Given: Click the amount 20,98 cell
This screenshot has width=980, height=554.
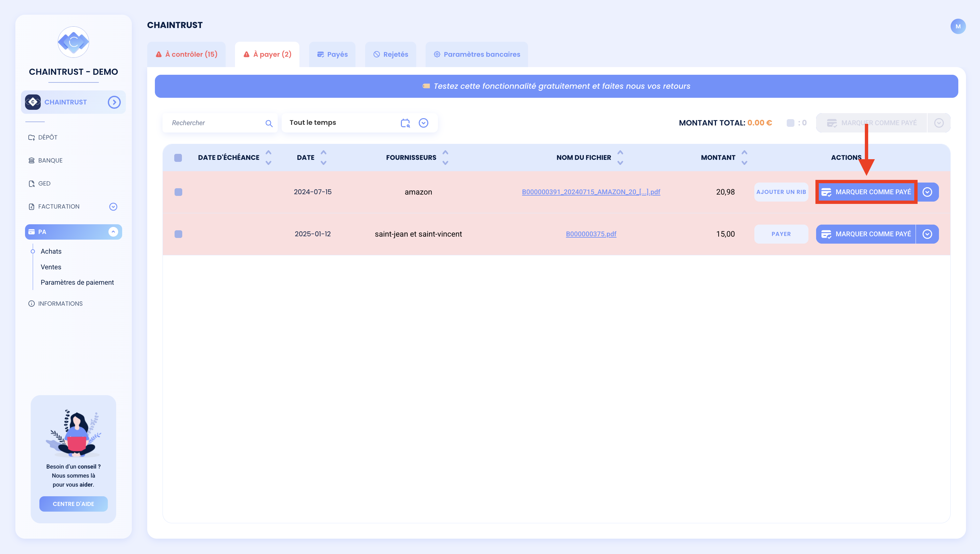Looking at the screenshot, I should click(725, 192).
